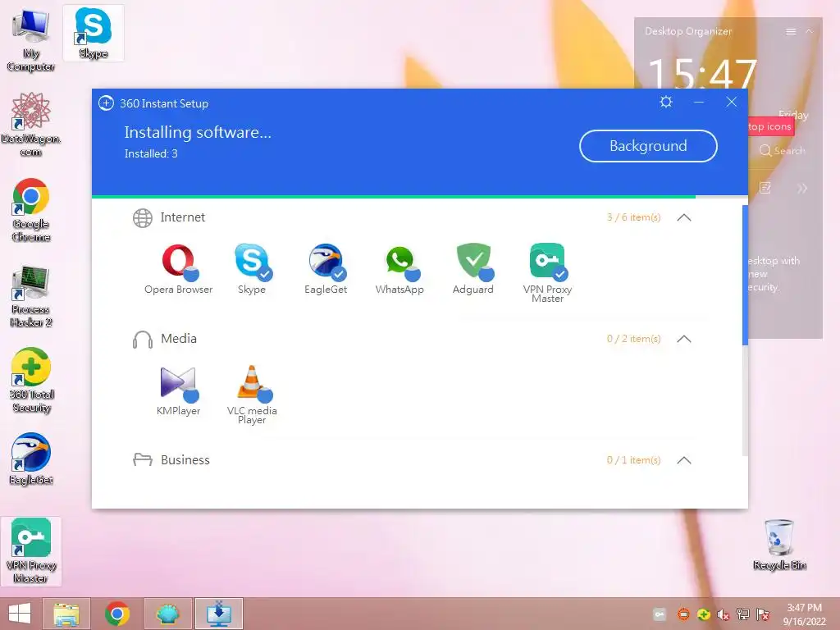Open My Computer desktop icon
The width and height of the screenshot is (840, 630).
click(31, 40)
